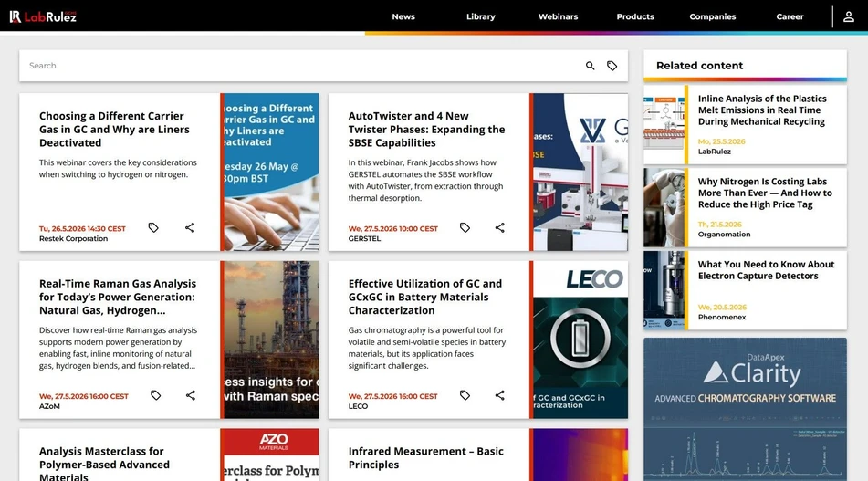The width and height of the screenshot is (868, 481).
Task: Click tag icon on GERSTEL AutoTwister webinar
Action: pyautogui.click(x=465, y=227)
